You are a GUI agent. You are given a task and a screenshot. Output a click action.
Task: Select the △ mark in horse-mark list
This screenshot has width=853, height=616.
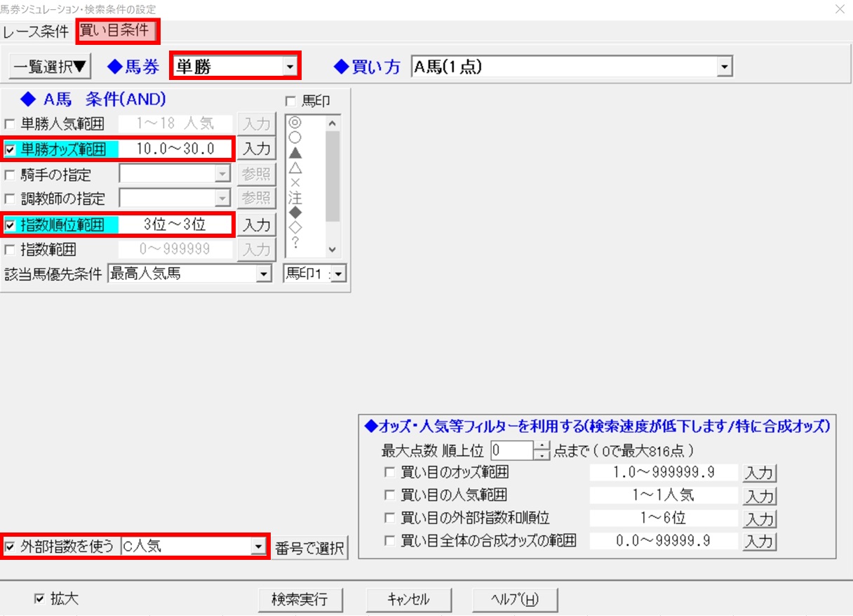295,168
